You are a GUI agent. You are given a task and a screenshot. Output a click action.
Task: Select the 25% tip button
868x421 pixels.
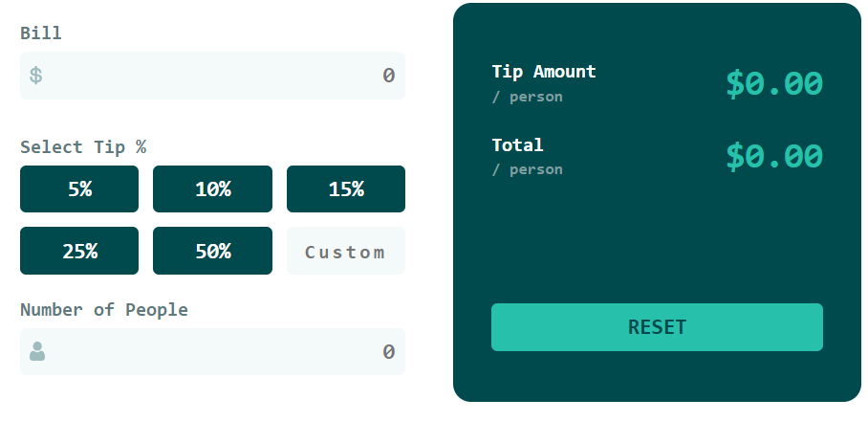[79, 251]
